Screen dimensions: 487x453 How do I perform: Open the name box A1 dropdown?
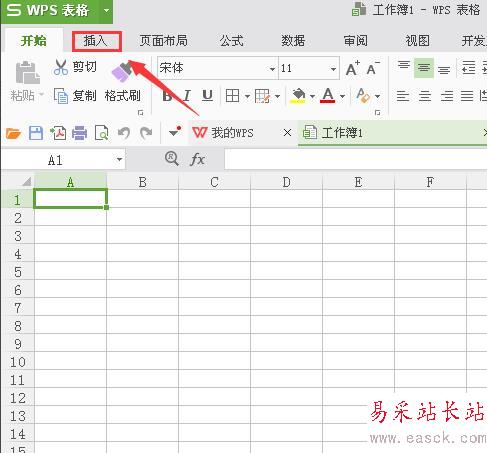coord(119,159)
